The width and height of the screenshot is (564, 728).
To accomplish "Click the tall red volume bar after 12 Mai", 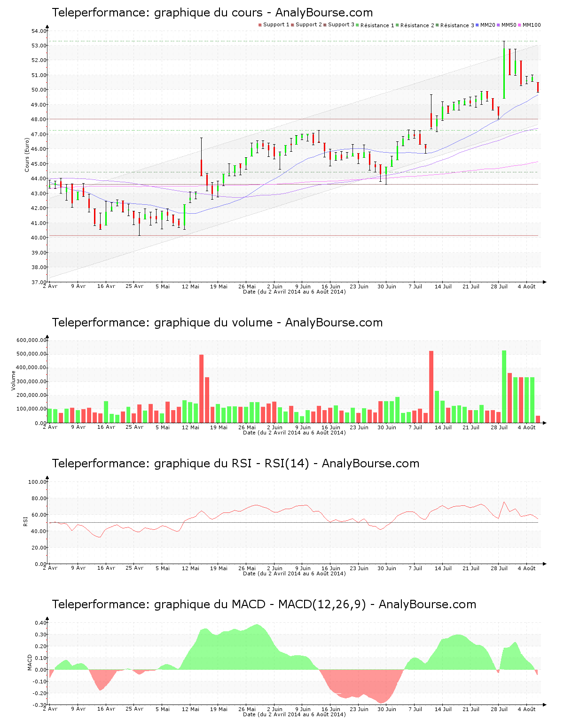I will 201,388.
